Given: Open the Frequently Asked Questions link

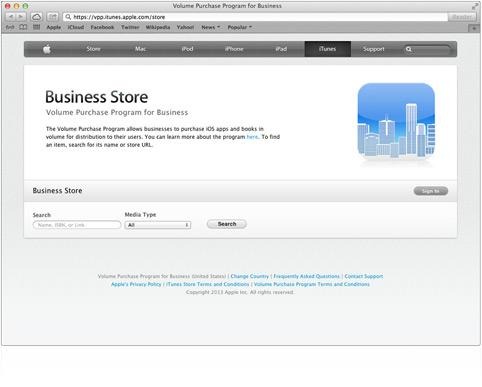Looking at the screenshot, I should coord(306,276).
